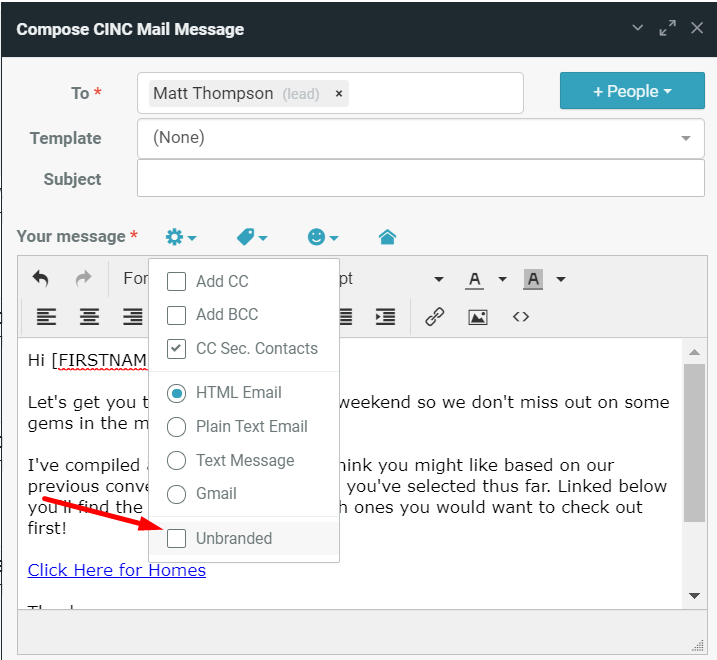717x660 pixels.
Task: Open the emoji smiley dropdown
Action: tap(322, 237)
